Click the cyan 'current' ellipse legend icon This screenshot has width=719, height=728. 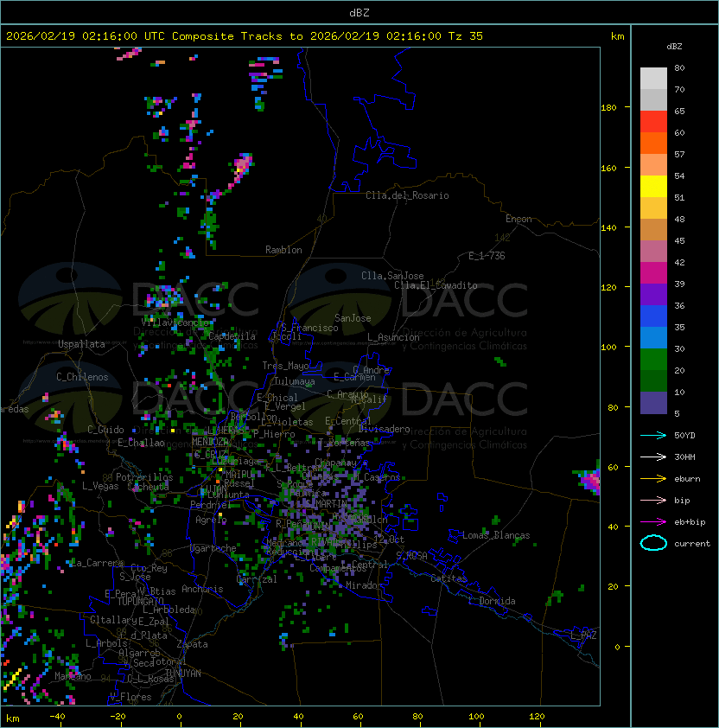click(x=653, y=543)
